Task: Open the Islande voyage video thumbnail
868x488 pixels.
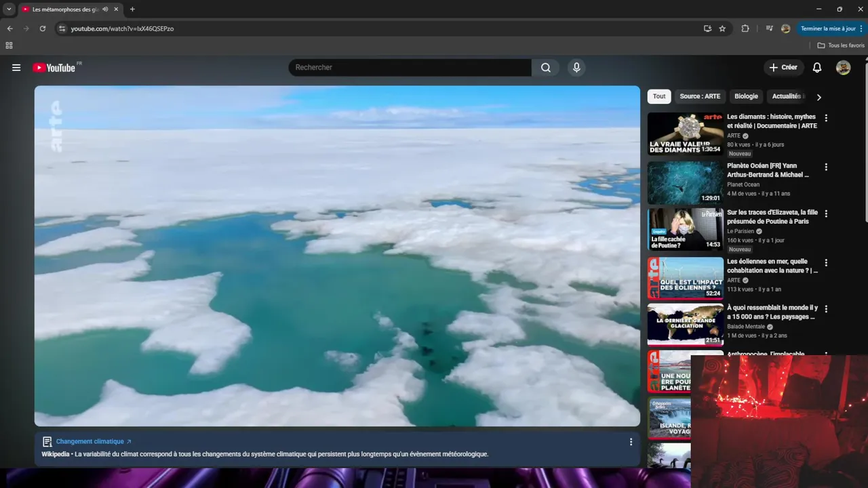Action: (x=669, y=419)
